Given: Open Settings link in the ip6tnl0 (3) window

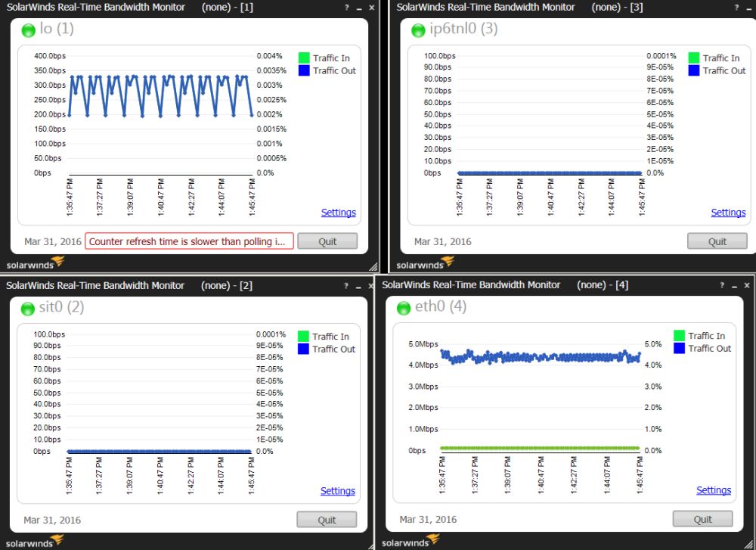Looking at the screenshot, I should point(729,213).
